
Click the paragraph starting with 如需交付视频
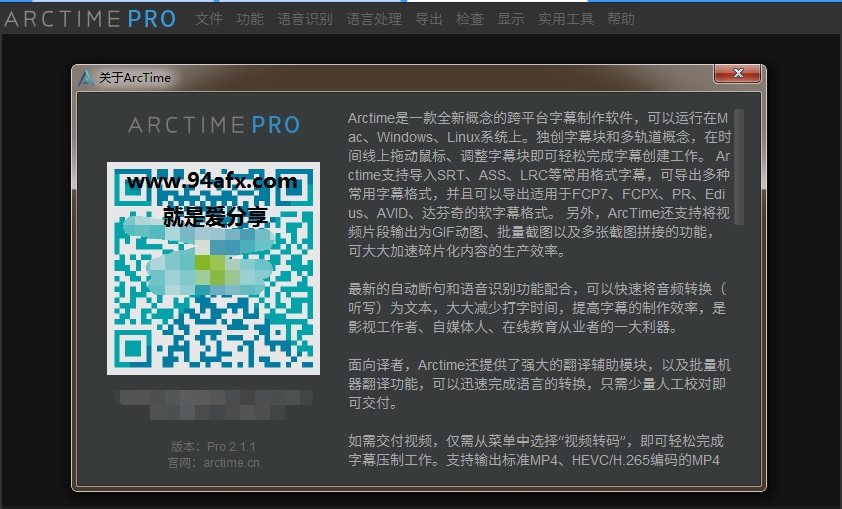coord(536,450)
